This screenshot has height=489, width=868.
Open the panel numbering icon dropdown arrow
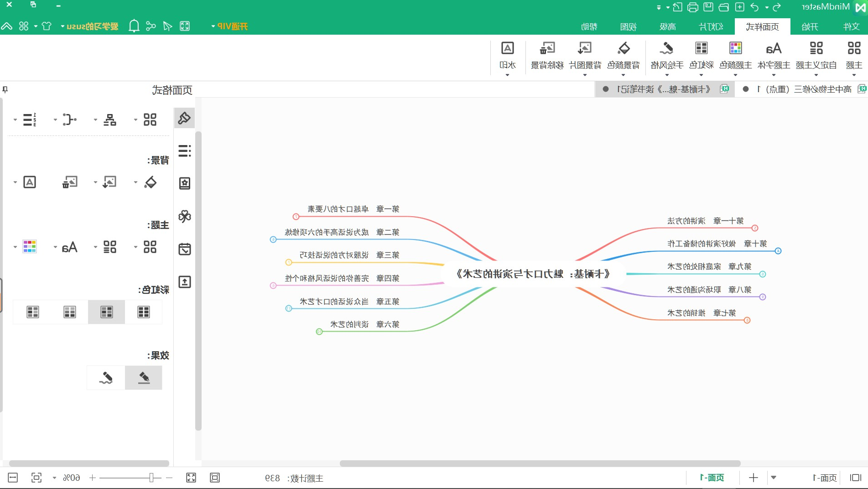[15, 120]
